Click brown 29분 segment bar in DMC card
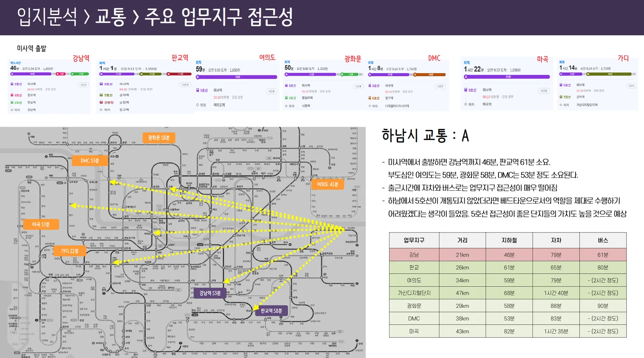This screenshot has width=644, height=358. pyautogui.click(x=430, y=74)
